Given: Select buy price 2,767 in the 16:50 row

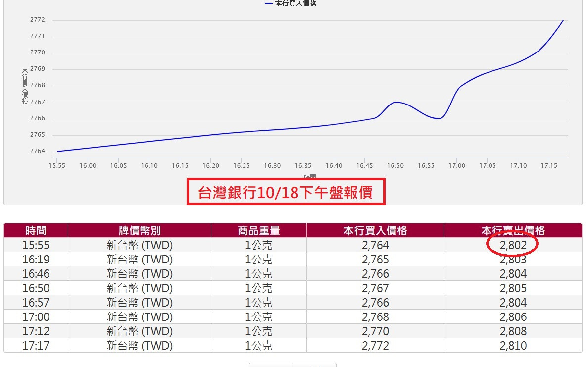Looking at the screenshot, I should [x=375, y=288].
